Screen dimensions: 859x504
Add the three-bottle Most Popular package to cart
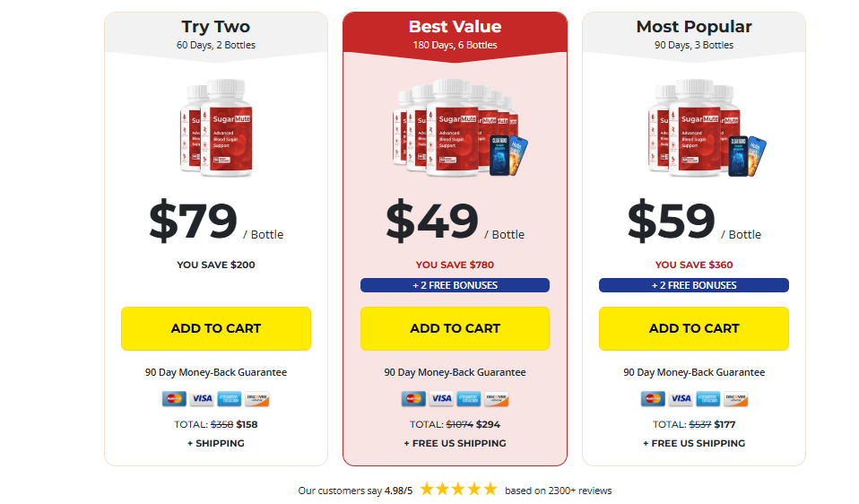pyautogui.click(x=694, y=328)
